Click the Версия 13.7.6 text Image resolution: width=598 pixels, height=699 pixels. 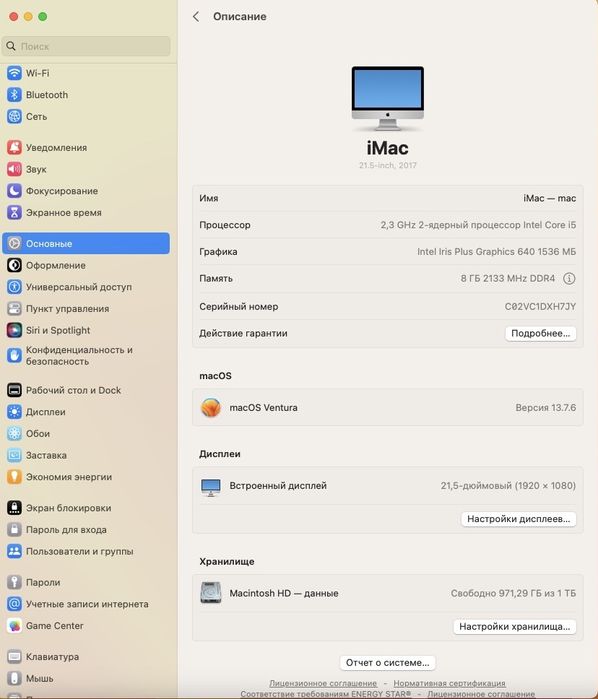click(545, 407)
